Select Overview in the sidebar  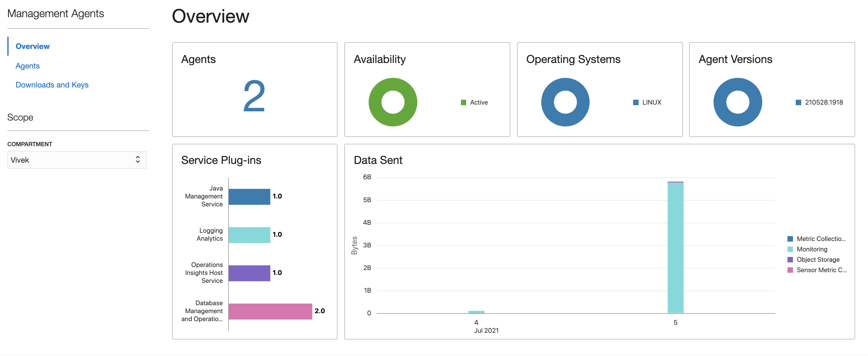point(32,46)
